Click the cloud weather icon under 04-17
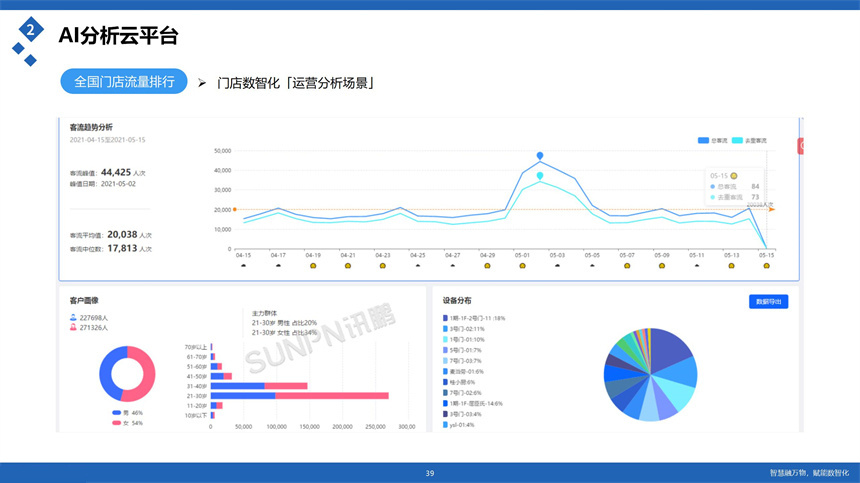 pyautogui.click(x=278, y=266)
